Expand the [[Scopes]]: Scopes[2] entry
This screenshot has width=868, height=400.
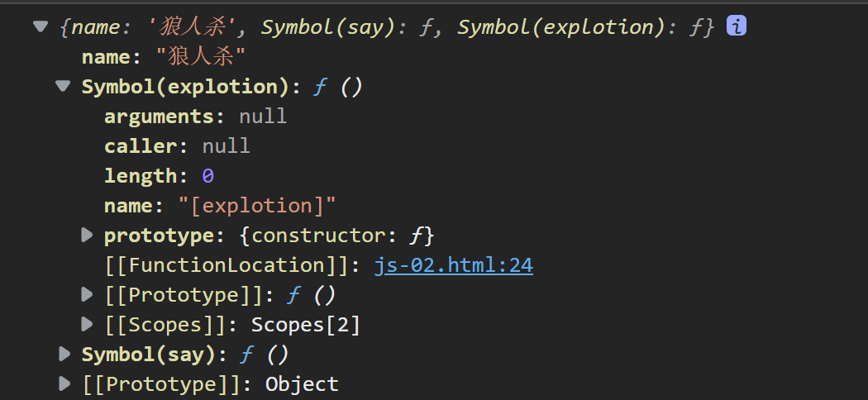coord(87,324)
